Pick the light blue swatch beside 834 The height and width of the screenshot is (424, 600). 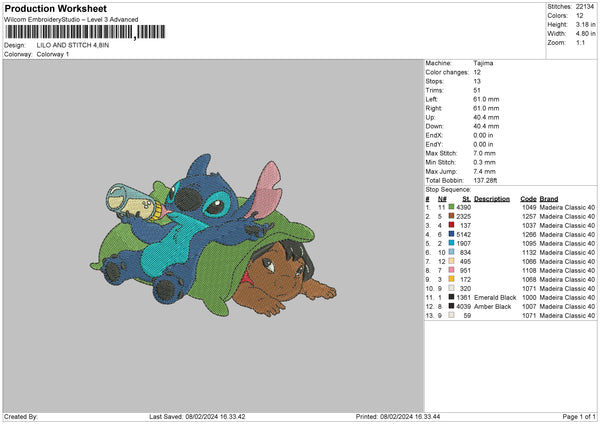tap(452, 252)
